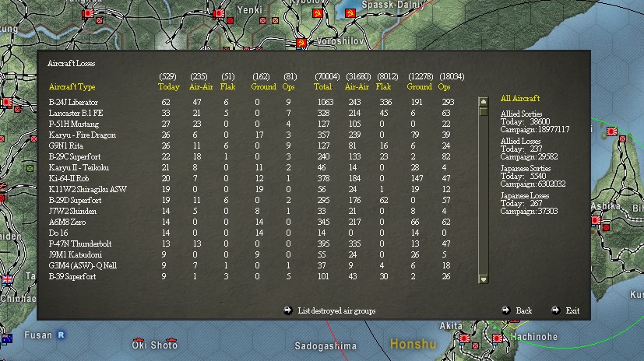Select the J7W2 Shinden row

pos(252,211)
